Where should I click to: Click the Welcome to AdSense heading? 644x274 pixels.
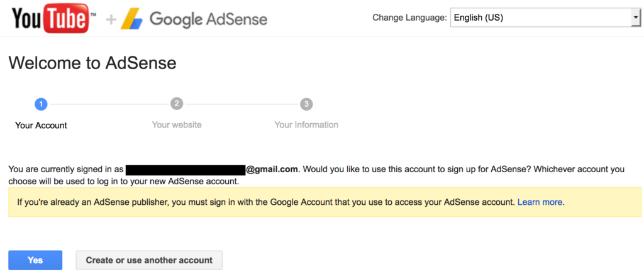click(x=92, y=63)
